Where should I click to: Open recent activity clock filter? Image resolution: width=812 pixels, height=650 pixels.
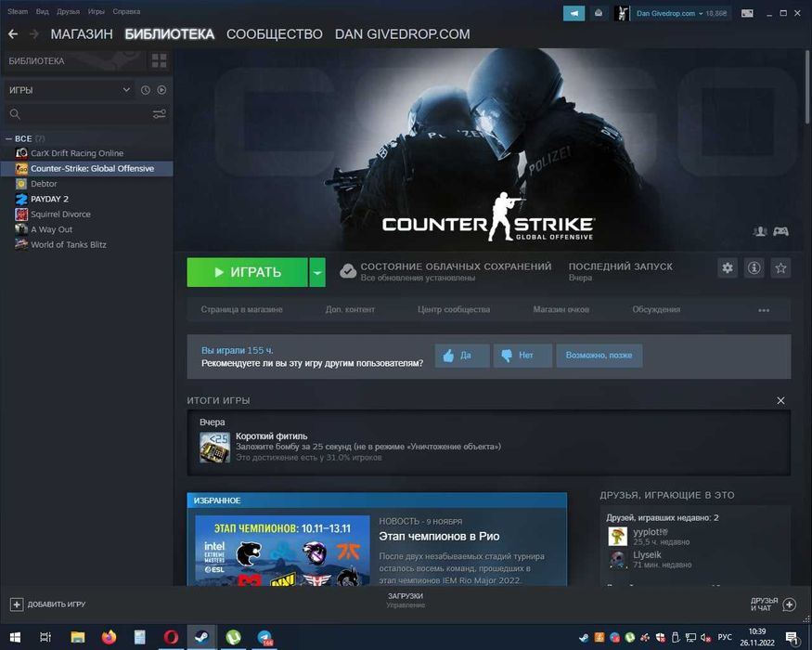coord(146,90)
